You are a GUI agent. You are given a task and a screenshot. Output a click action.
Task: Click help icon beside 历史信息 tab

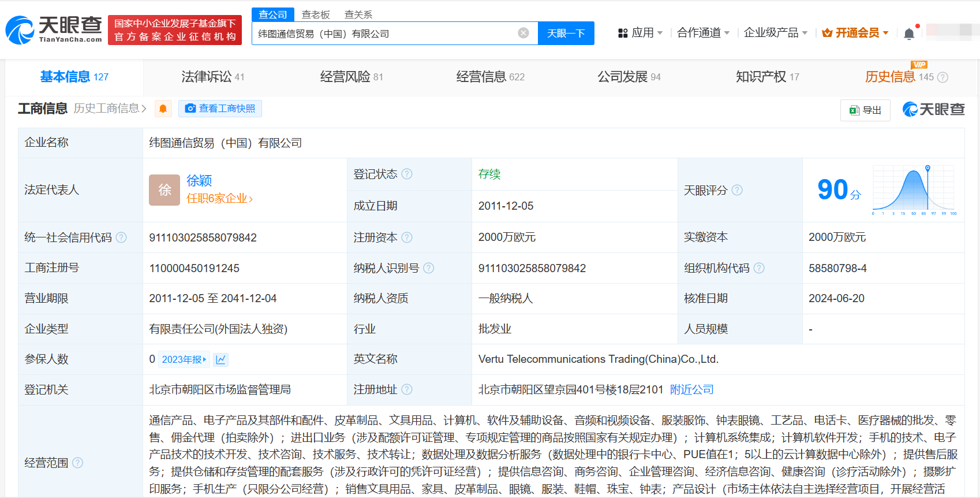coord(942,77)
